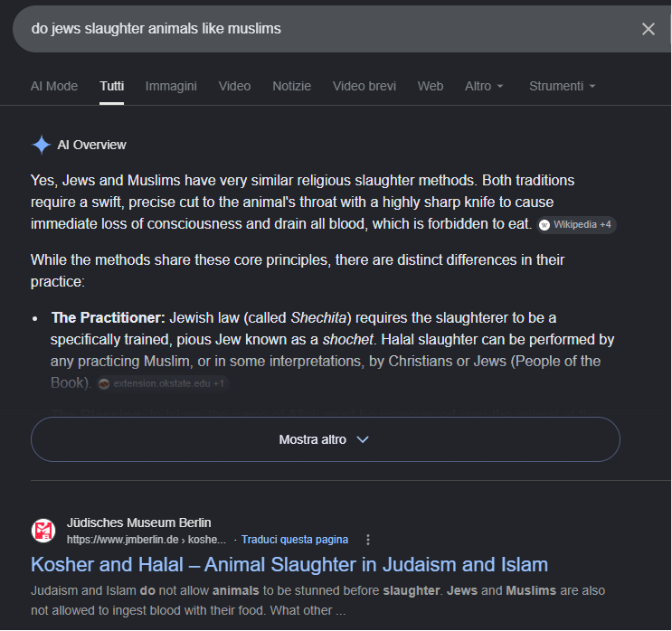
Task: Click the AI Overview sparkle icon
Action: pos(42,145)
